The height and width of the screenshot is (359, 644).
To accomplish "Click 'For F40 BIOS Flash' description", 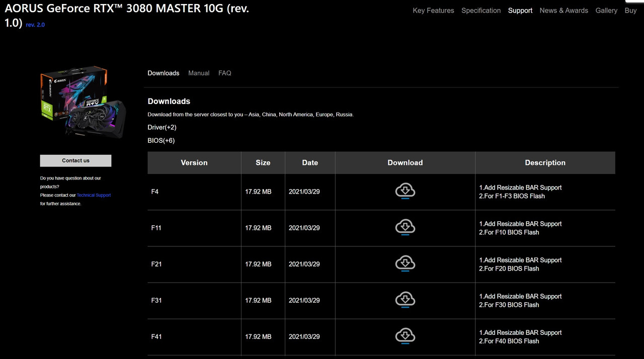I will click(x=509, y=341).
